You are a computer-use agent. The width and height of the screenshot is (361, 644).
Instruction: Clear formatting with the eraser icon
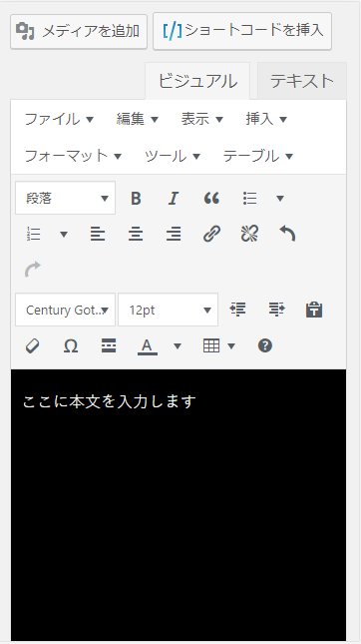click(32, 345)
